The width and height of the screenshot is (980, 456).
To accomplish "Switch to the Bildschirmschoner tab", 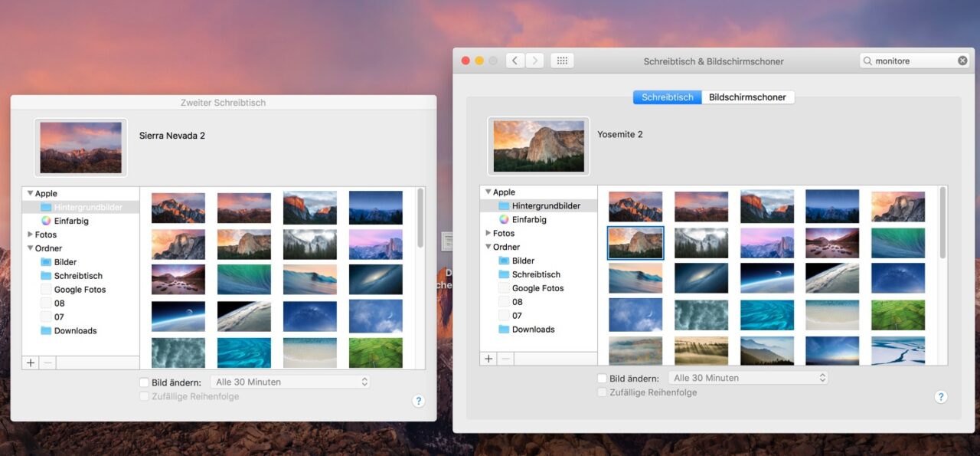I will coord(748,97).
